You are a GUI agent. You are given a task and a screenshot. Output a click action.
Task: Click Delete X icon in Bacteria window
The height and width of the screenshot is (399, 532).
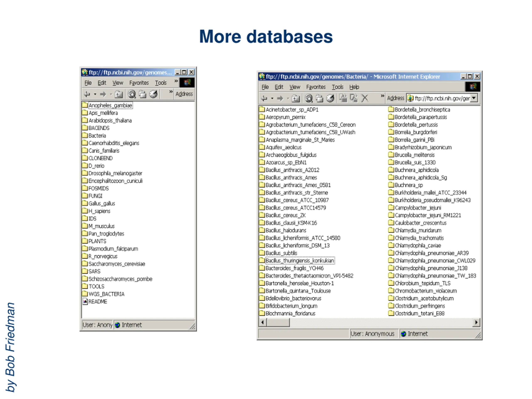click(x=365, y=98)
